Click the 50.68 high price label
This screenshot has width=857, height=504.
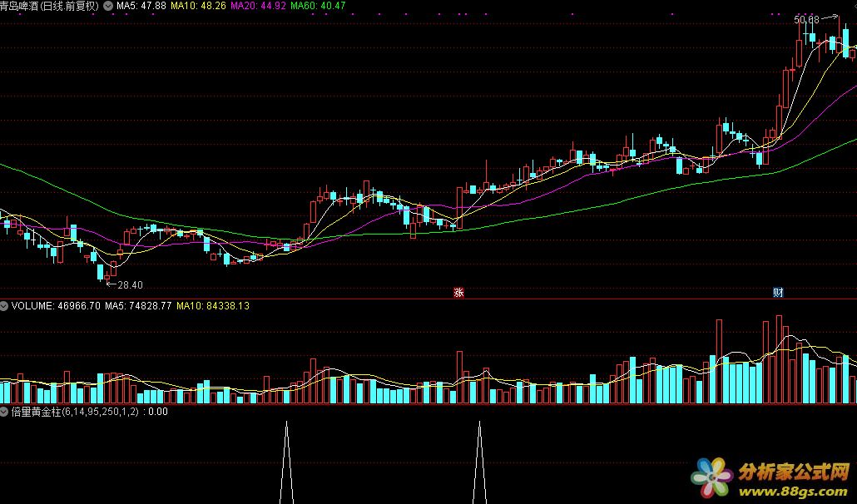[x=807, y=20]
